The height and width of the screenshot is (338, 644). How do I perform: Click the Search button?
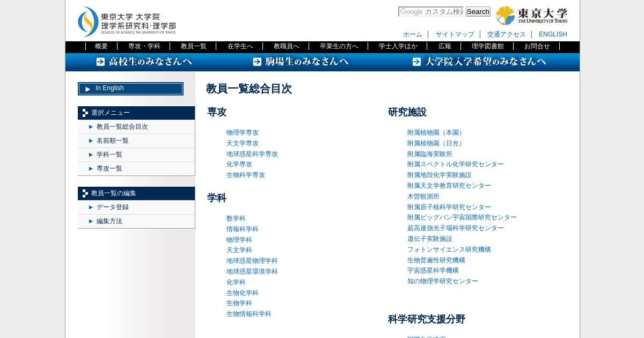[x=478, y=11]
